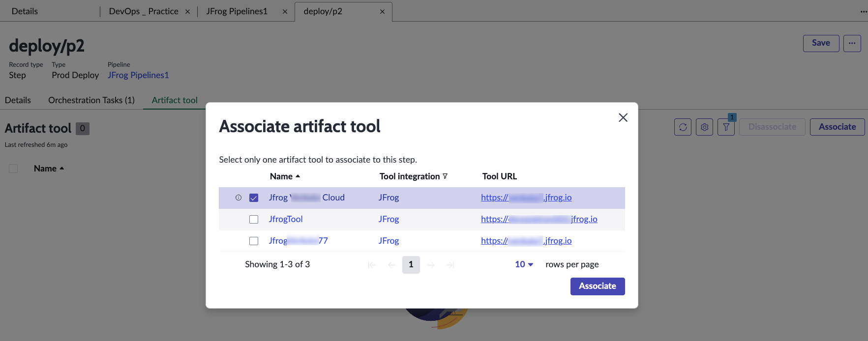This screenshot has width=868, height=341.
Task: Open the more tabs ellipsis menu
Action: coord(864,11)
